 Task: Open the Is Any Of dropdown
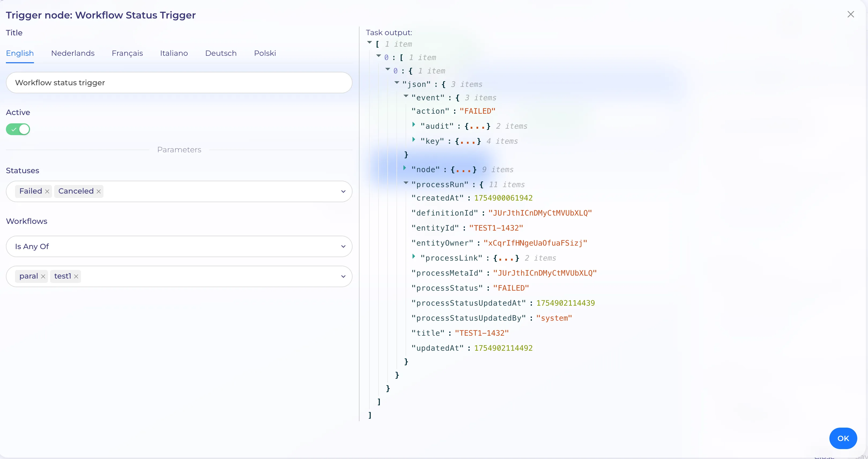[x=179, y=246]
